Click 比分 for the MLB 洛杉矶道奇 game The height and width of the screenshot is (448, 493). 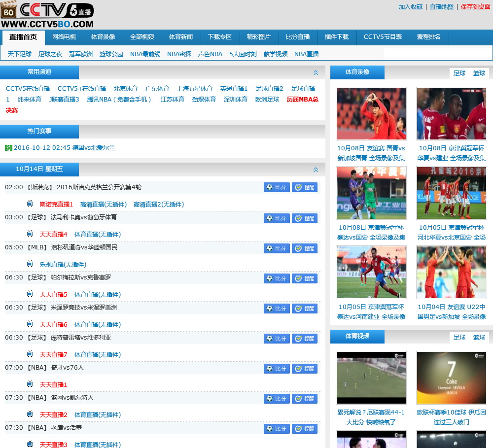[277, 248]
